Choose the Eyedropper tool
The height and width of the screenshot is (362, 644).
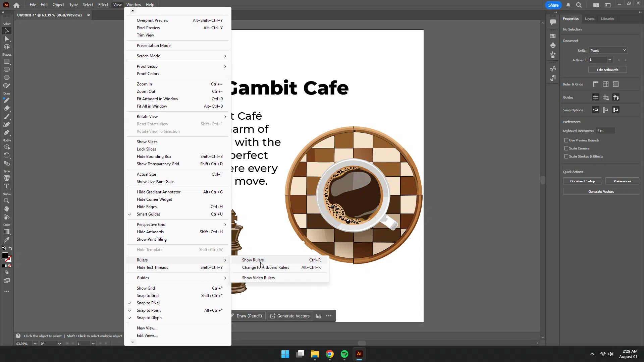(7, 240)
